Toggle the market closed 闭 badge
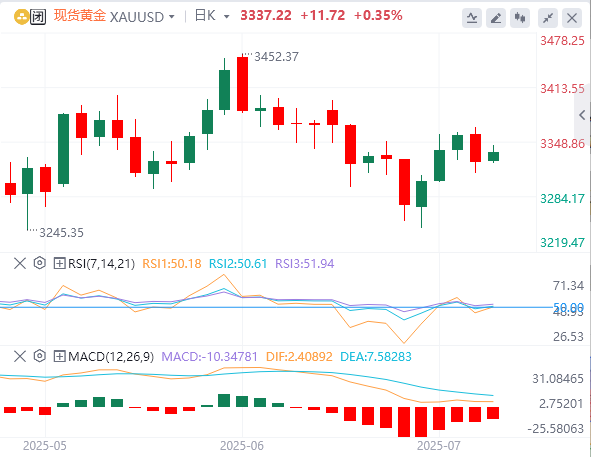Screen dimensions: 591x457 point(38,17)
